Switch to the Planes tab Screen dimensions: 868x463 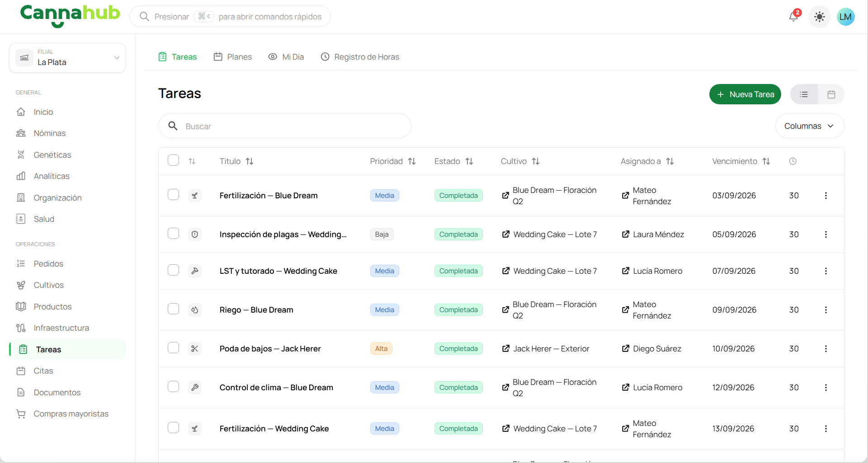(233, 57)
